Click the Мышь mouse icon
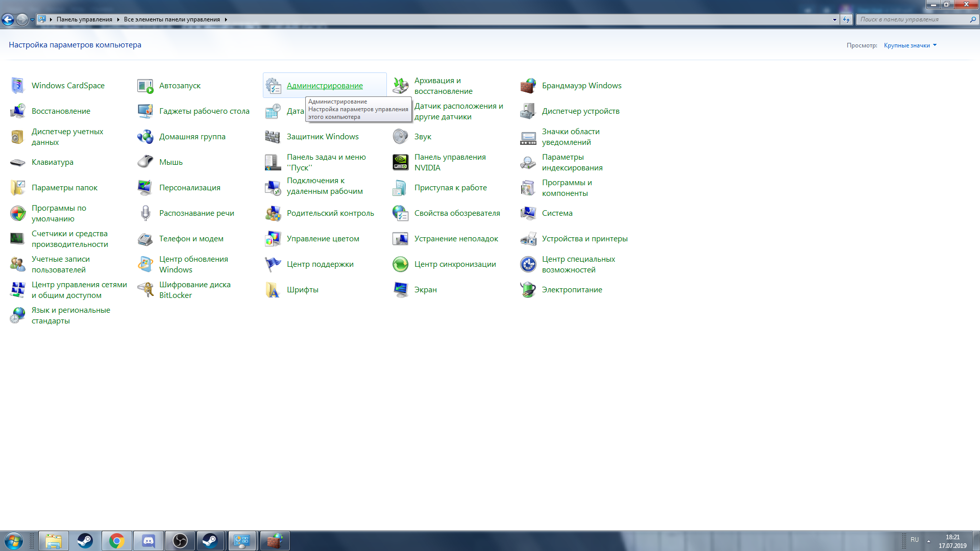 (145, 162)
